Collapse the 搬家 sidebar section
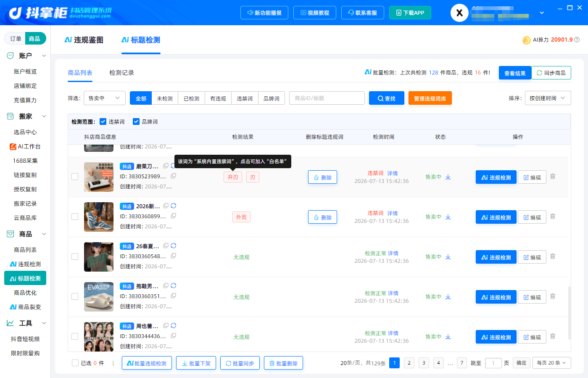 44,116
